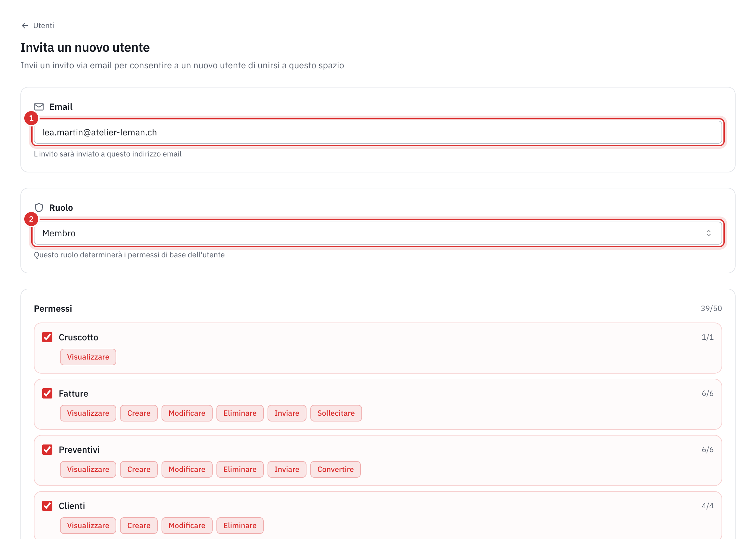Toggle the Preventivi Creare permission
This screenshot has height=539, width=756.
139,469
